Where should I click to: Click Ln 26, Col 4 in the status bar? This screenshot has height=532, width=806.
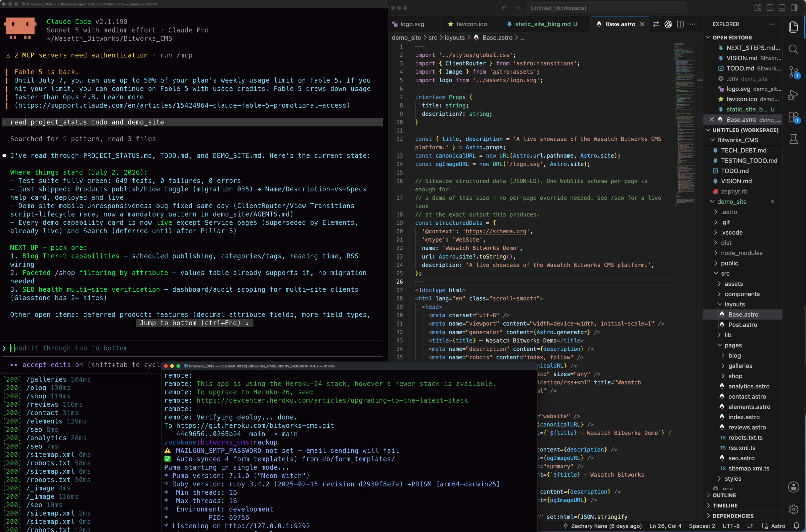tap(665, 526)
